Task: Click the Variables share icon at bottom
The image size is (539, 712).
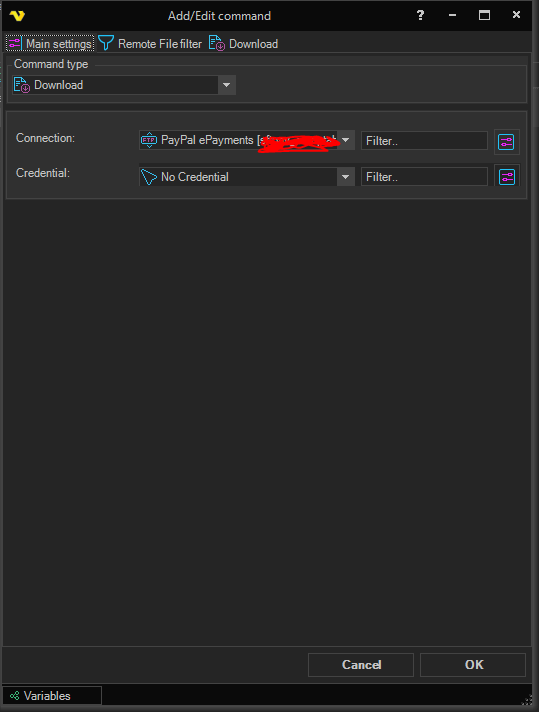Action: 15,696
